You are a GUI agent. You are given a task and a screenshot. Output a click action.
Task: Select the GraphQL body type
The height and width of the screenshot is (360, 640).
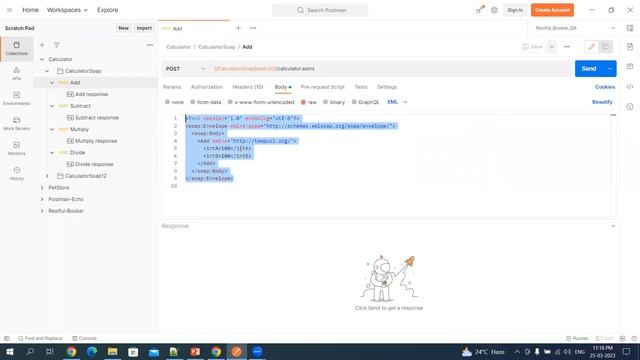point(365,102)
